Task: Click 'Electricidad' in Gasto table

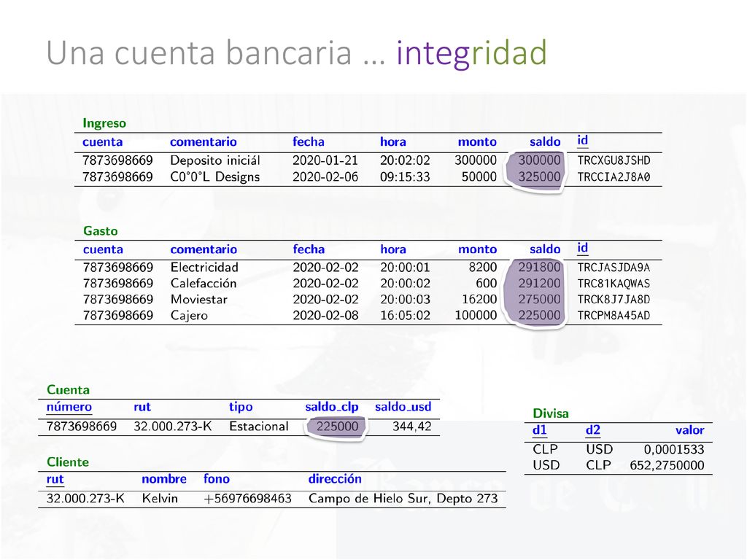Action: [204, 267]
